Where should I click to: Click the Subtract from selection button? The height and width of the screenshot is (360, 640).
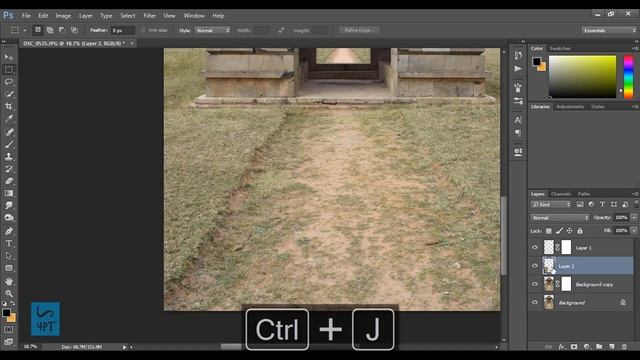[x=62, y=30]
